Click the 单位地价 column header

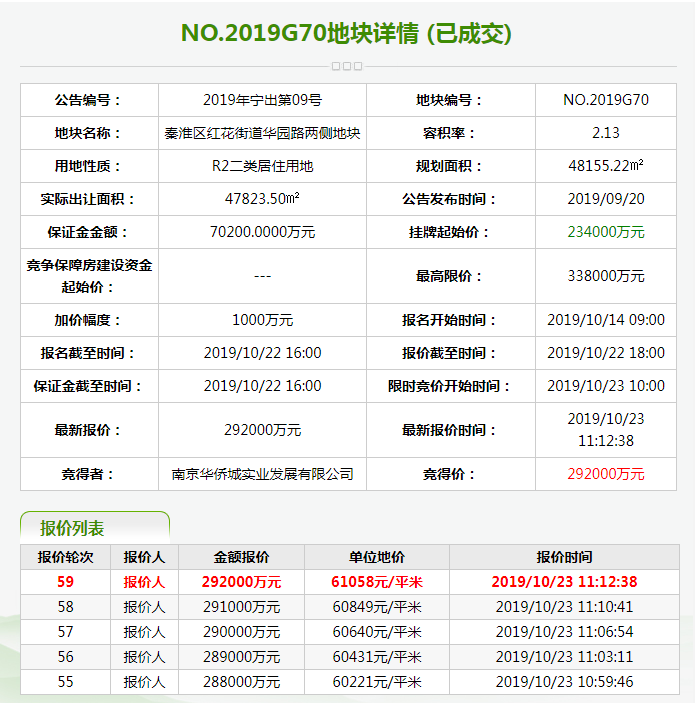[377, 557]
